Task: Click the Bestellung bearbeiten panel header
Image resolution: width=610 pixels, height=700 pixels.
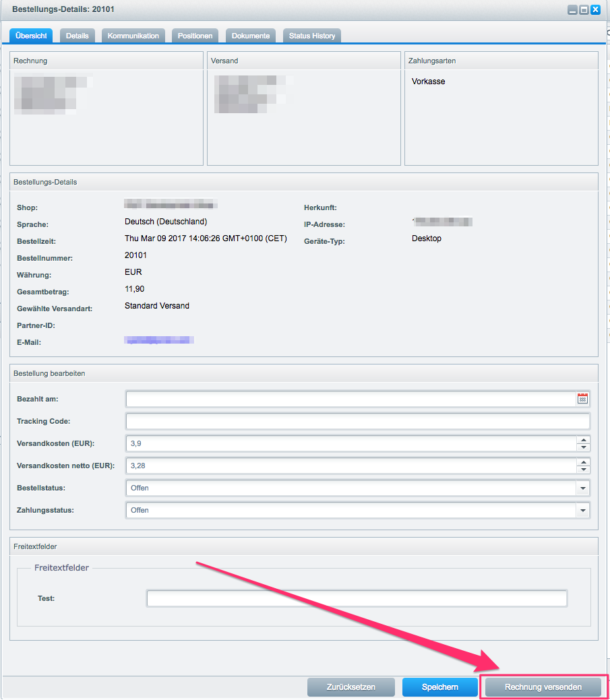Action: (x=304, y=373)
